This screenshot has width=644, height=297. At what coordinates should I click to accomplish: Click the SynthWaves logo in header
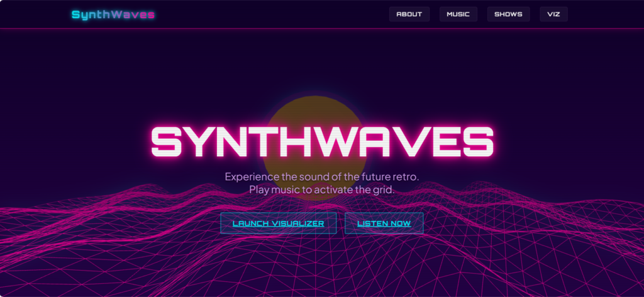[x=113, y=15]
